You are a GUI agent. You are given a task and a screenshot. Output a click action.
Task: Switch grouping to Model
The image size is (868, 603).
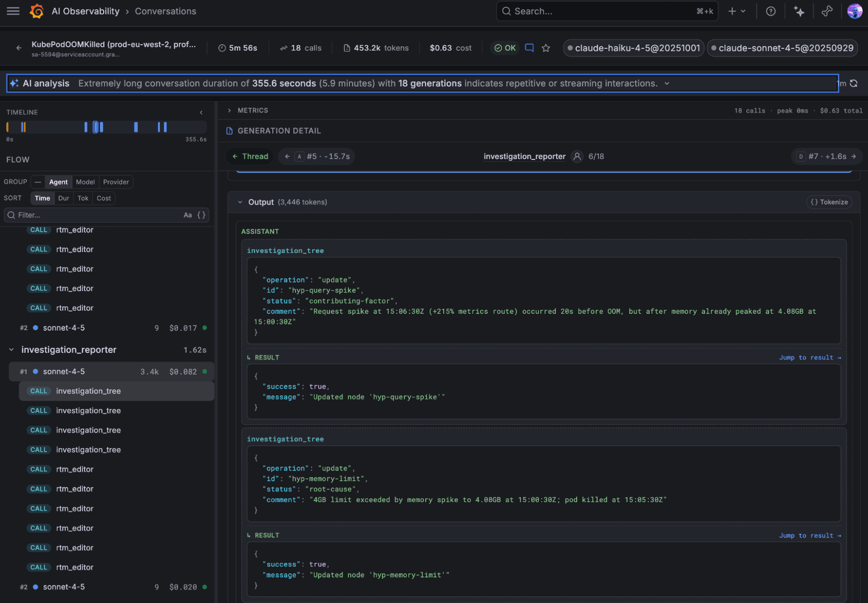[85, 182]
